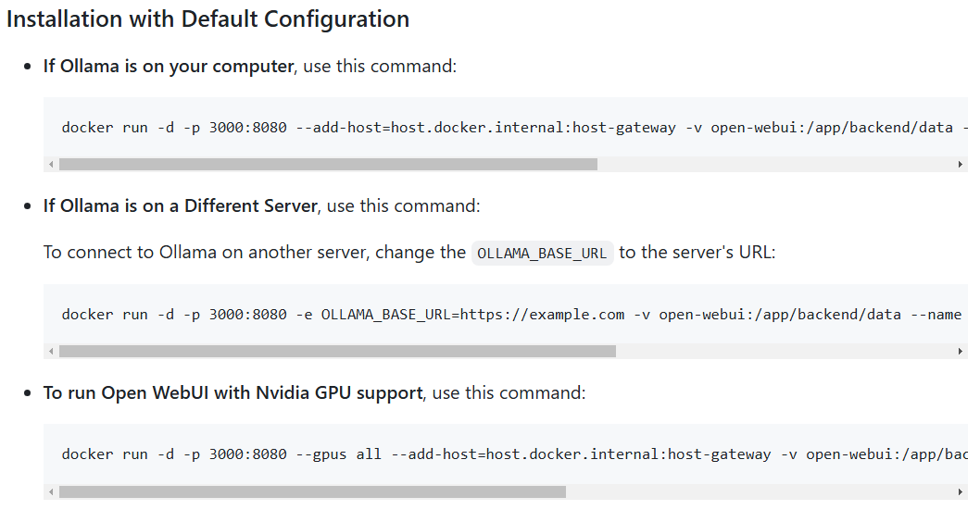The height and width of the screenshot is (522, 980).
Task: Click the right scroll arrow of the first code block
Action: pos(960,164)
